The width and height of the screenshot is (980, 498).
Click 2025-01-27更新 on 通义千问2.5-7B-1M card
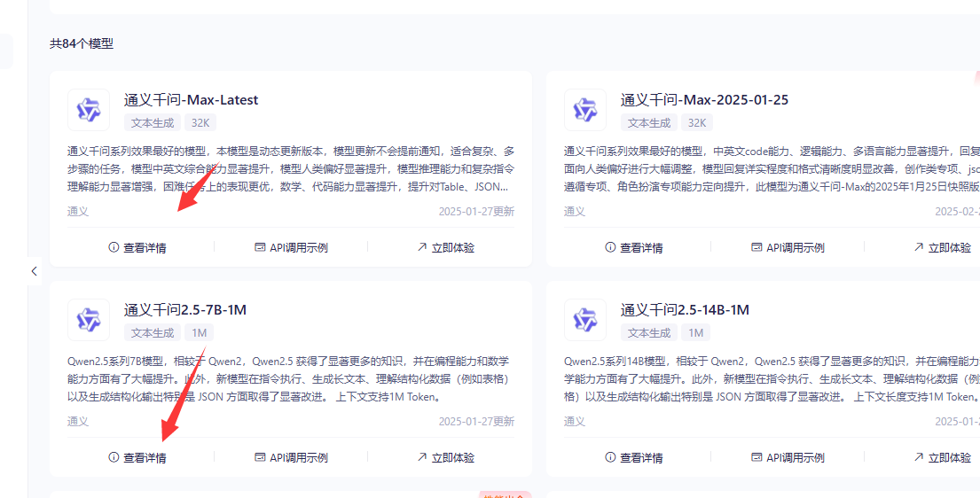coord(476,421)
